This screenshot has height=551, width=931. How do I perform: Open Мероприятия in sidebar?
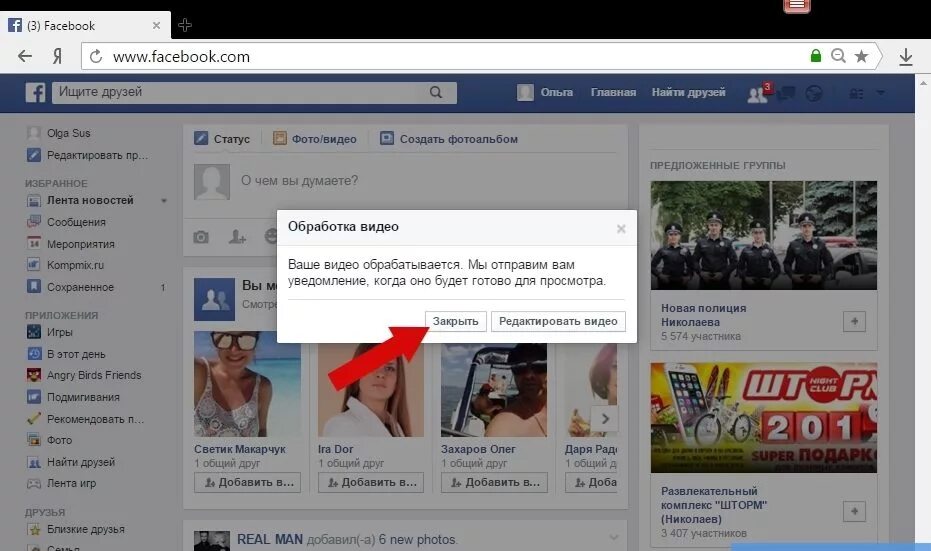pos(80,244)
